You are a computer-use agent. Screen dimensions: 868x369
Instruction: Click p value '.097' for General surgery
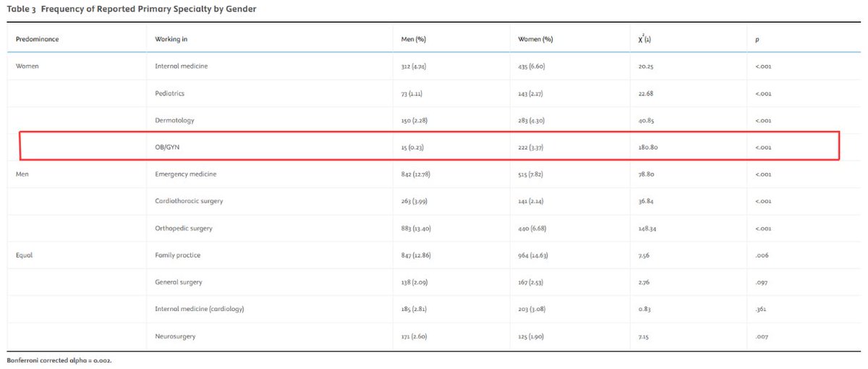click(760, 282)
